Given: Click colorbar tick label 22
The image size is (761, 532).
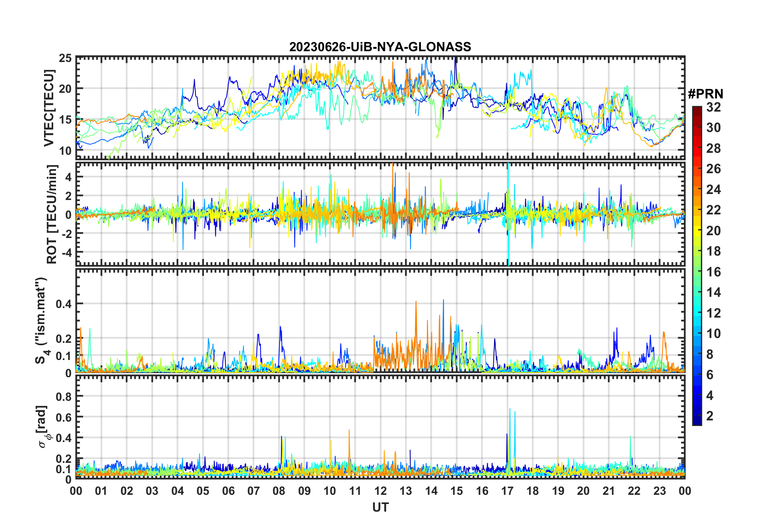Looking at the screenshot, I should tap(713, 210).
